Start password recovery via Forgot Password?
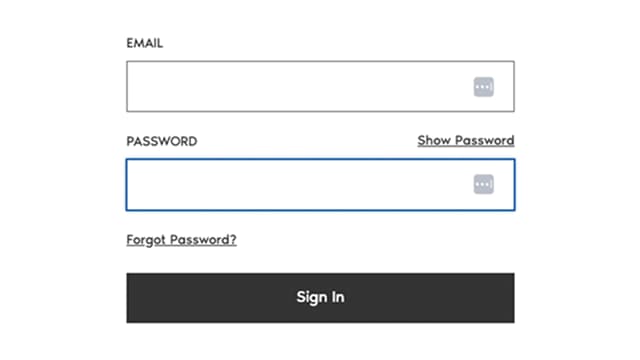The image size is (640, 360). pyautogui.click(x=181, y=240)
